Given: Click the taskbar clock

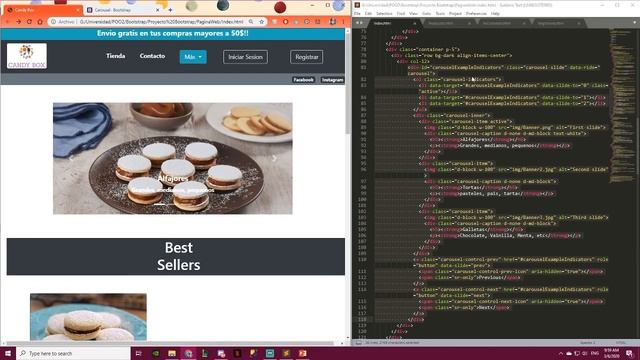Looking at the screenshot, I should 611,353.
